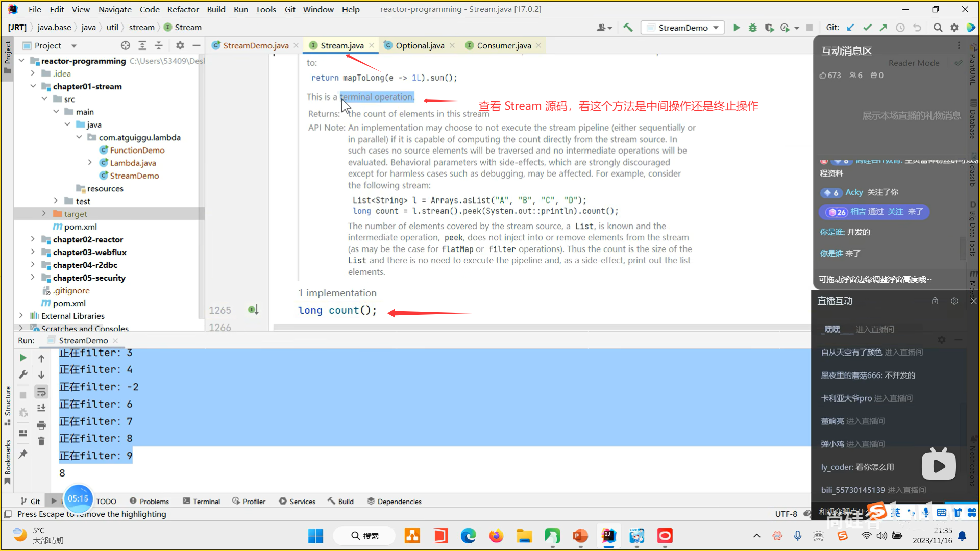Open Search Everywhere magnifier icon
This screenshot has height=551, width=980.
(938, 28)
